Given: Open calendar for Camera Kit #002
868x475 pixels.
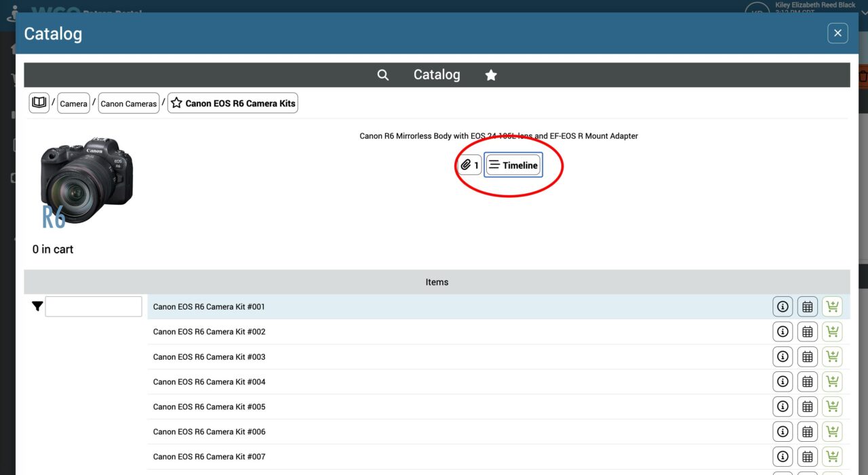Looking at the screenshot, I should [807, 332].
